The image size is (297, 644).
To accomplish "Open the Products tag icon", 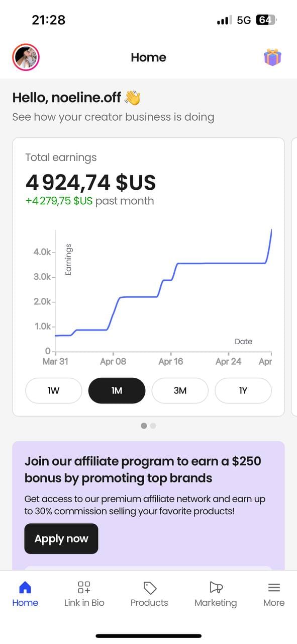I will tap(150, 587).
